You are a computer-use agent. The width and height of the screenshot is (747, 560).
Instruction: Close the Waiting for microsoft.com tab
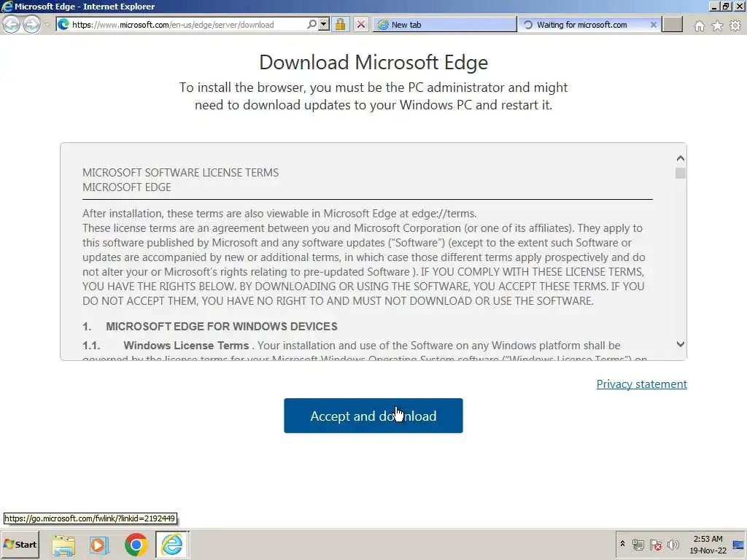[x=654, y=25]
